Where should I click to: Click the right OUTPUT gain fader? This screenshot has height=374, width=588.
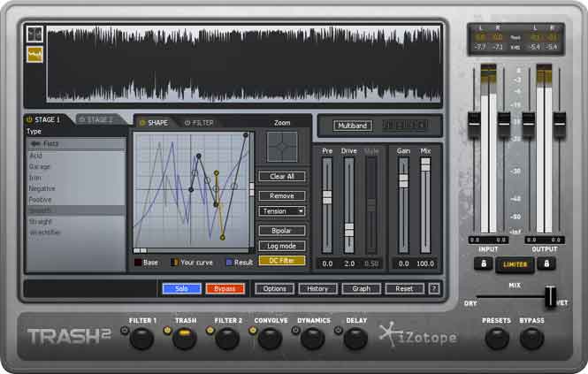click(560, 124)
